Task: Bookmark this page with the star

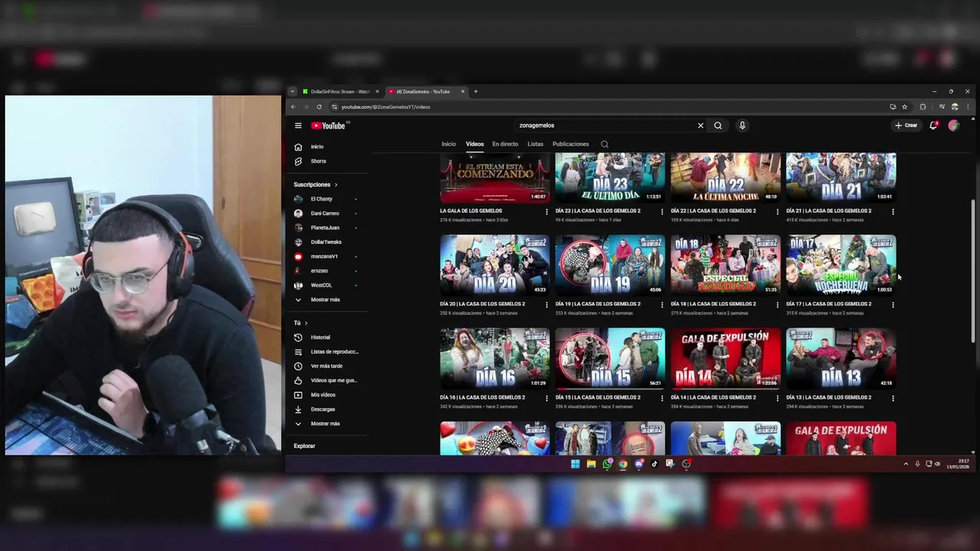Action: pos(904,107)
